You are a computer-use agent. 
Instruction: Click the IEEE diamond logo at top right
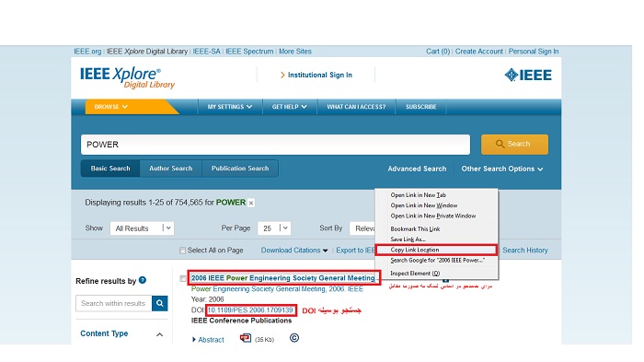(528, 75)
